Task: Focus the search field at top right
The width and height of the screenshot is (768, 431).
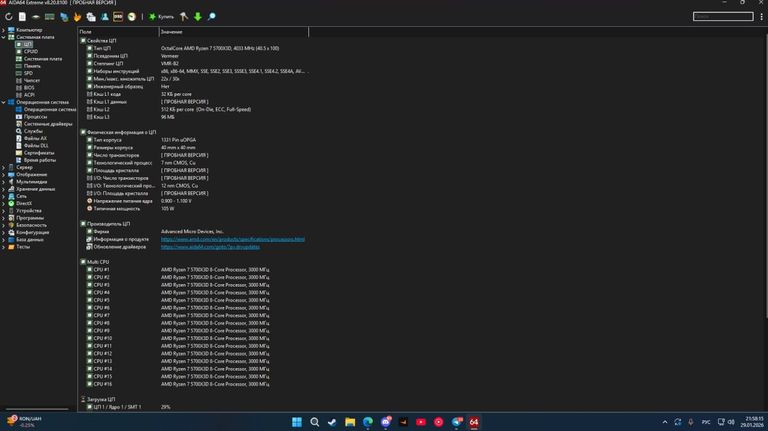Action: [x=723, y=17]
